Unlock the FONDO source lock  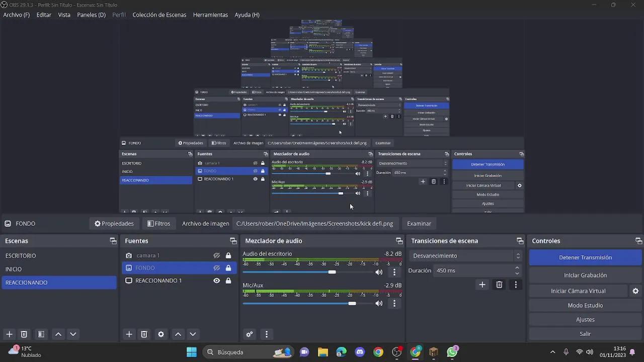[x=228, y=268]
